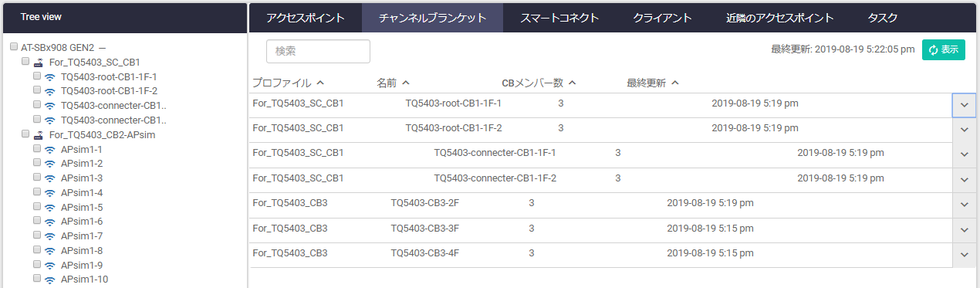The height and width of the screenshot is (288, 980).
Task: Check the AT-SBx908 GEN2 root checkbox
Action: [x=14, y=47]
